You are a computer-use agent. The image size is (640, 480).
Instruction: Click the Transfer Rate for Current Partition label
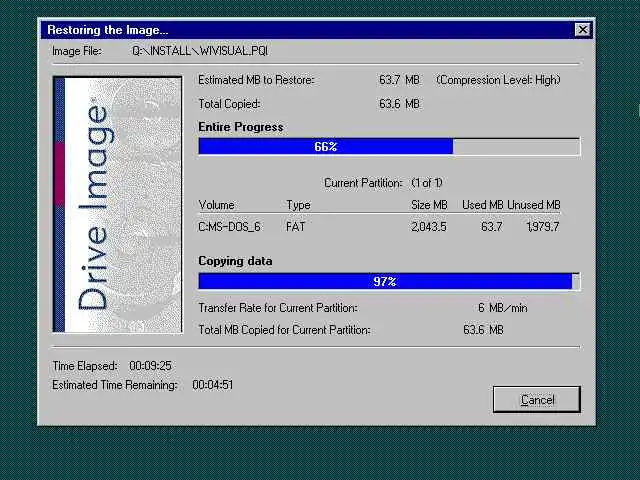(278, 308)
